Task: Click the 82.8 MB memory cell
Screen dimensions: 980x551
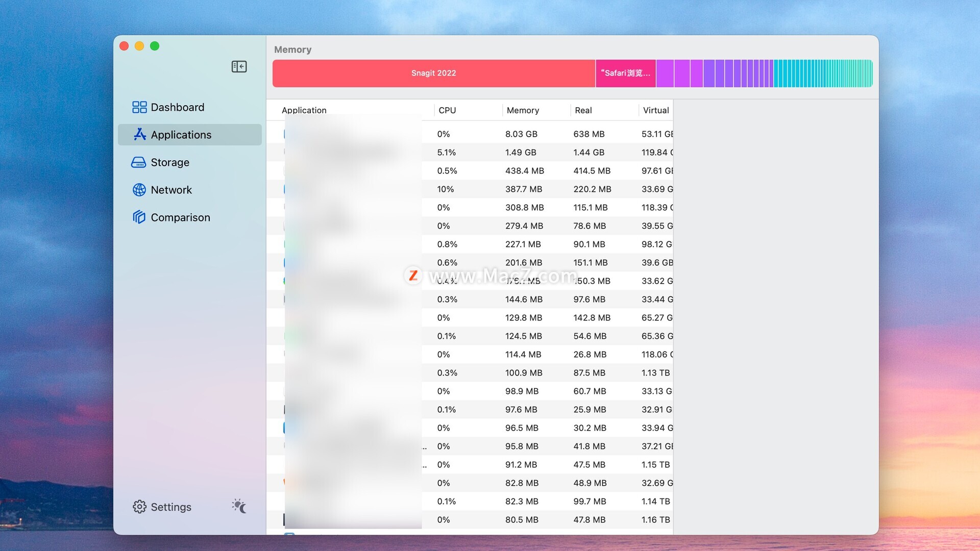Action: point(522,483)
